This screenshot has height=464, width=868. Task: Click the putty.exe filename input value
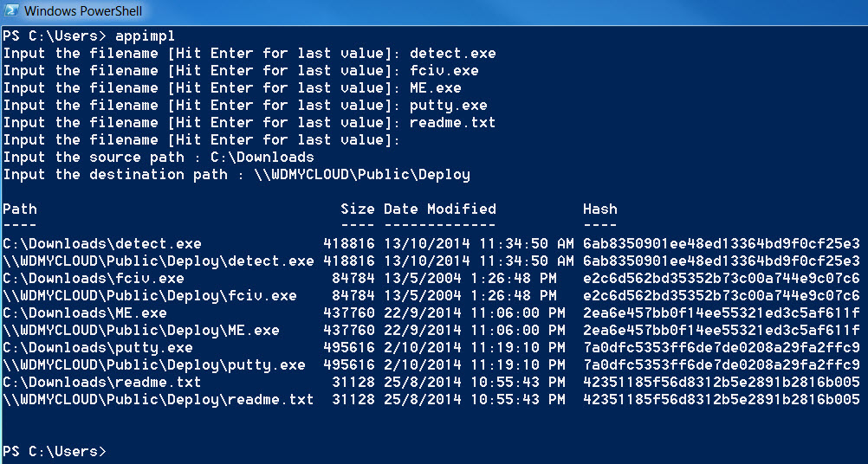tap(449, 106)
